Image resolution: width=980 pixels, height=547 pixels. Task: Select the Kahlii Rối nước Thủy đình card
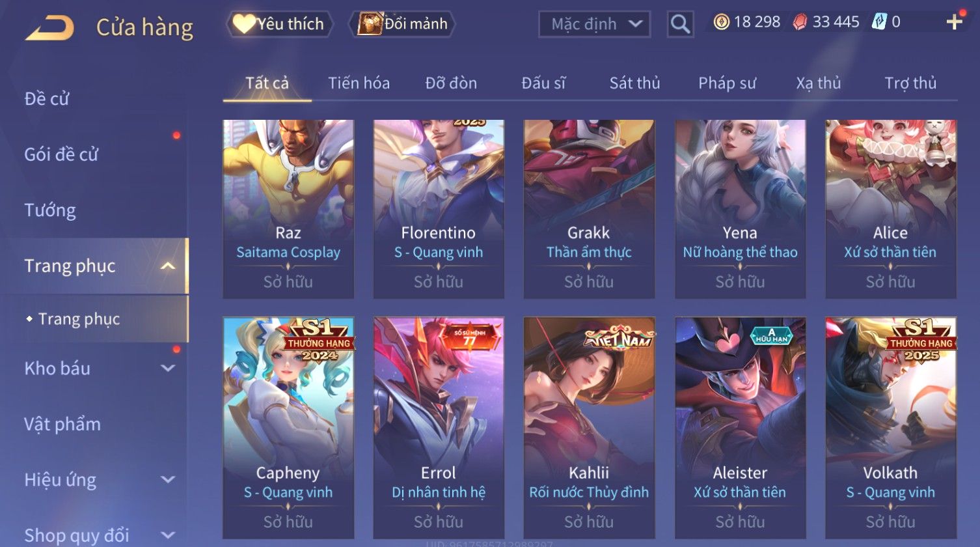coord(589,427)
